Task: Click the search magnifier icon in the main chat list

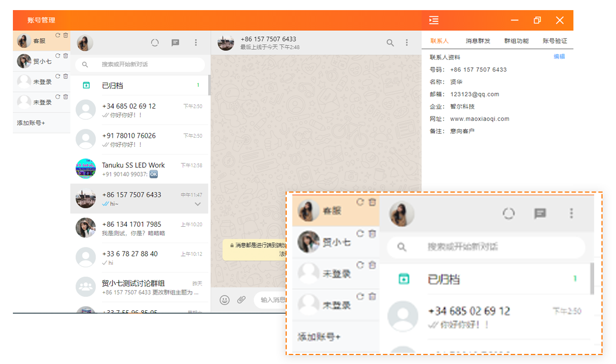Action: 85,64
